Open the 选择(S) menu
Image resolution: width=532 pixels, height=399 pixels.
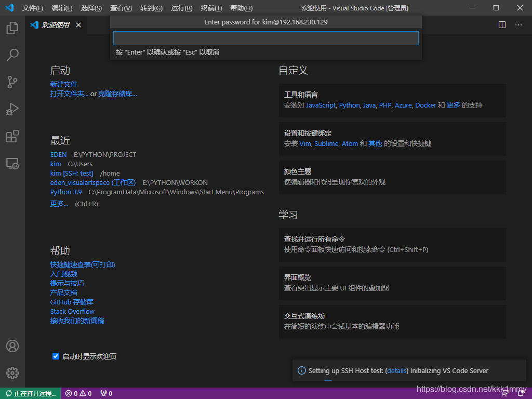tap(91, 8)
